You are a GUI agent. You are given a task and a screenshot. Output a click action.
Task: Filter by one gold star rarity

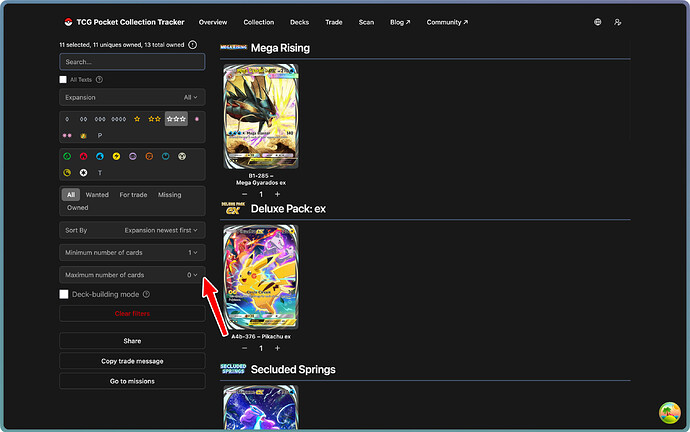pyautogui.click(x=137, y=119)
